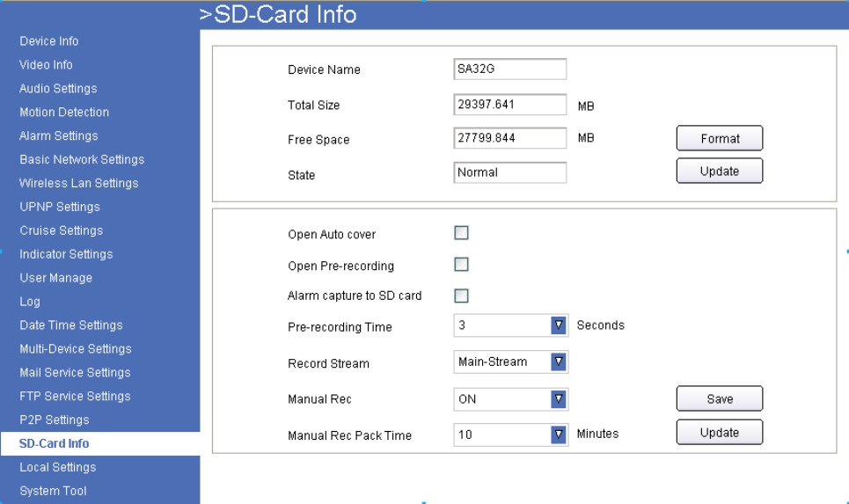Click Update button beside Manual Rec Pack Time
Screen dimensions: 849x504
(x=720, y=433)
